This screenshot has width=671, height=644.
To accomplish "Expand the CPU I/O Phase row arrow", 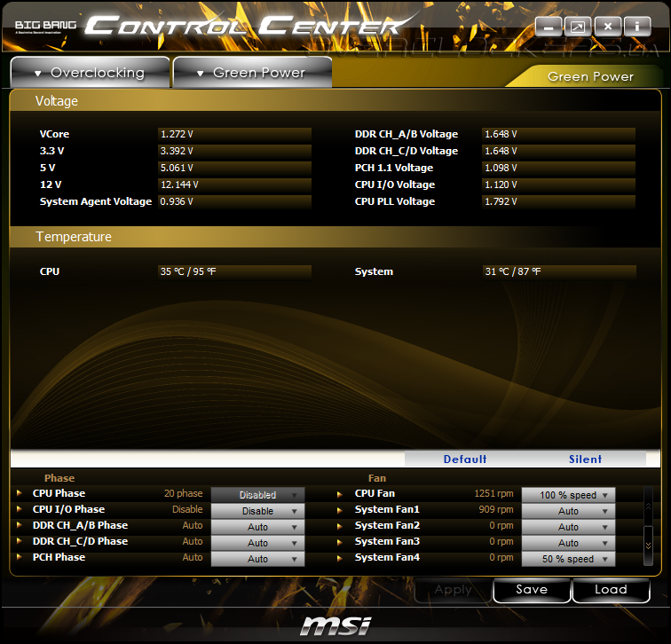I will [x=20, y=509].
